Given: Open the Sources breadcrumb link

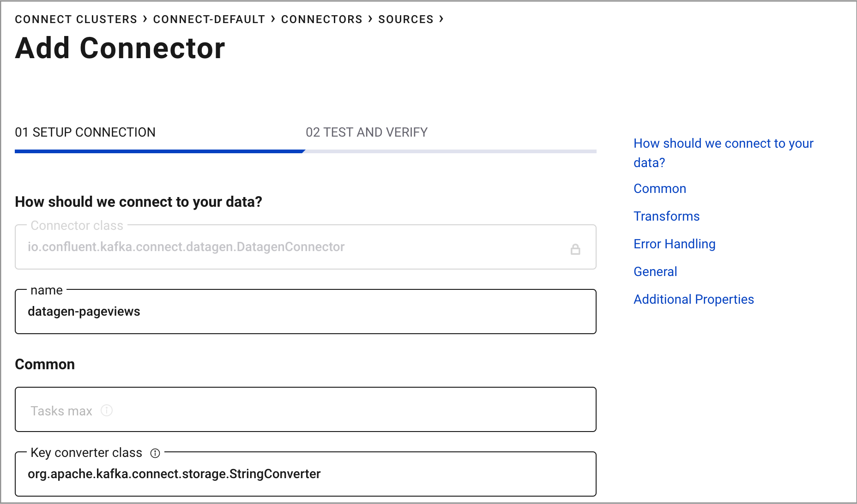Looking at the screenshot, I should click(x=405, y=19).
